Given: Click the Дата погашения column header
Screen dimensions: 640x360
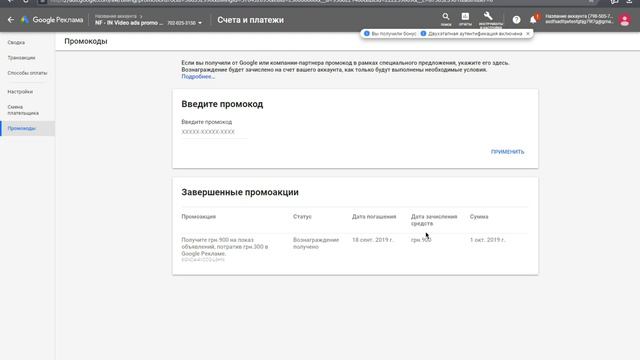Looking at the screenshot, I should [x=374, y=217].
